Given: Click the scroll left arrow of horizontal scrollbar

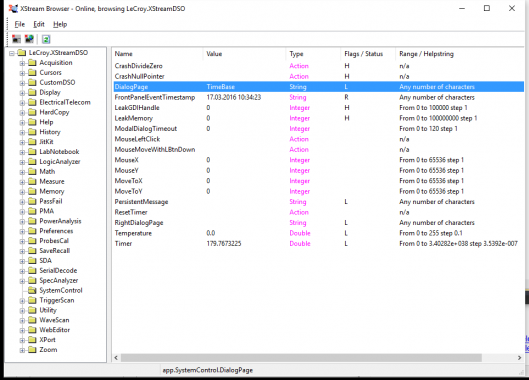Looking at the screenshot, I should click(x=116, y=358).
